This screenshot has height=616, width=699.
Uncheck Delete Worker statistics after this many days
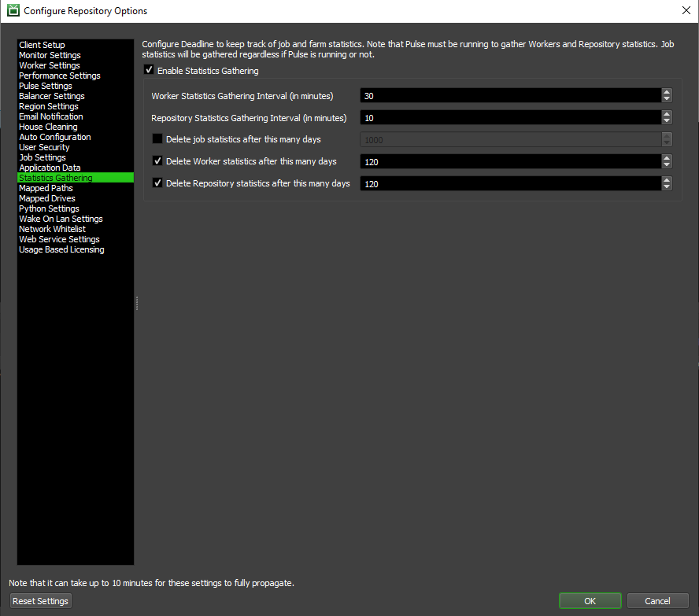[157, 160]
